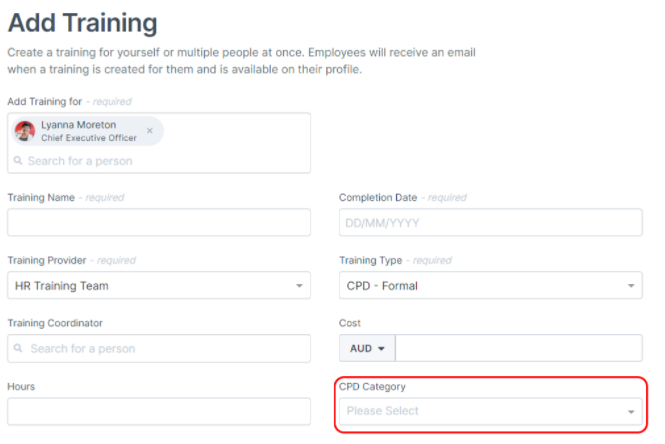Click the Add Training for search placeholder
The image size is (665, 444).
[x=80, y=161]
